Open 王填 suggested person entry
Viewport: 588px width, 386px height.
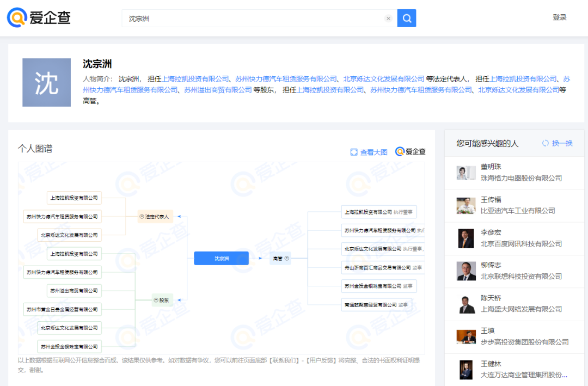[514, 337]
